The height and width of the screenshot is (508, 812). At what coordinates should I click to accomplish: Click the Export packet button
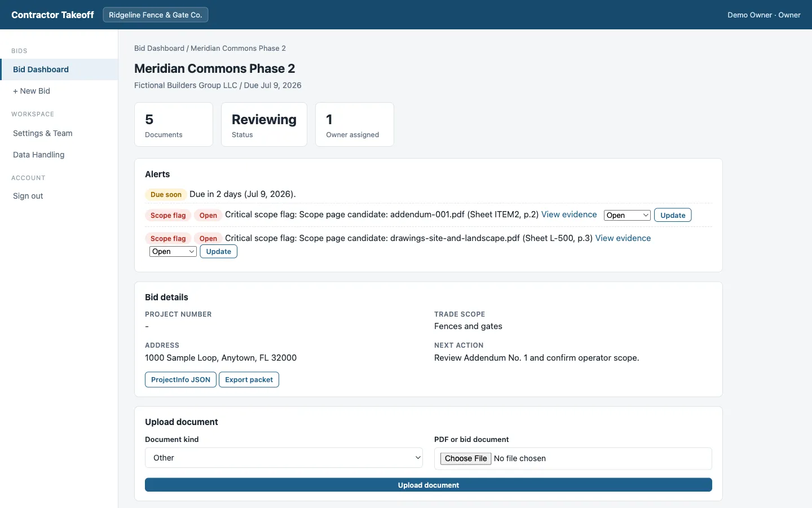click(249, 380)
